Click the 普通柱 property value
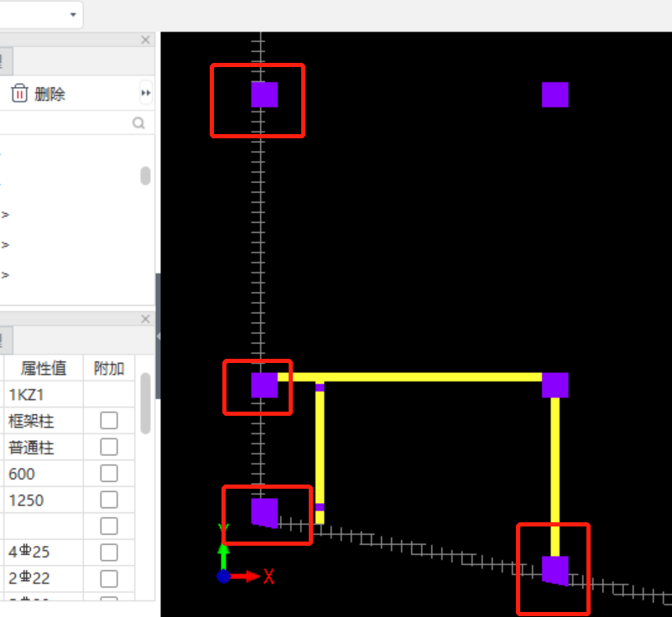The height and width of the screenshot is (617, 672). [x=44, y=448]
